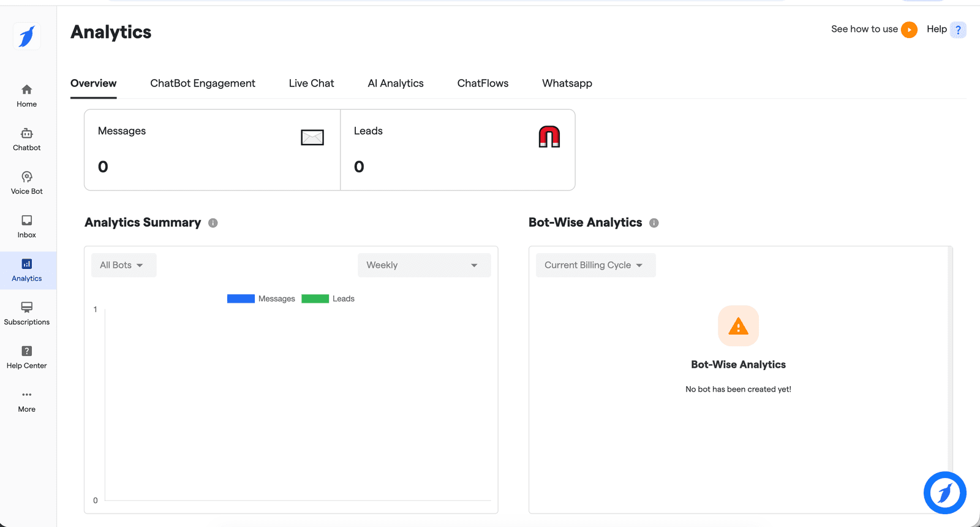
Task: Open the Inbox icon in the sidebar
Action: [x=27, y=220]
